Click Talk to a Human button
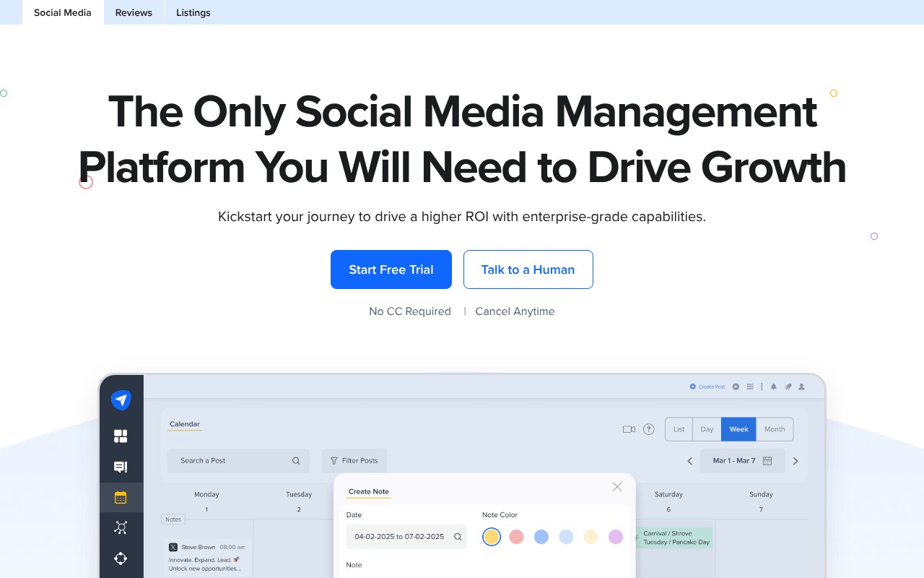Image resolution: width=924 pixels, height=578 pixels. coord(528,269)
